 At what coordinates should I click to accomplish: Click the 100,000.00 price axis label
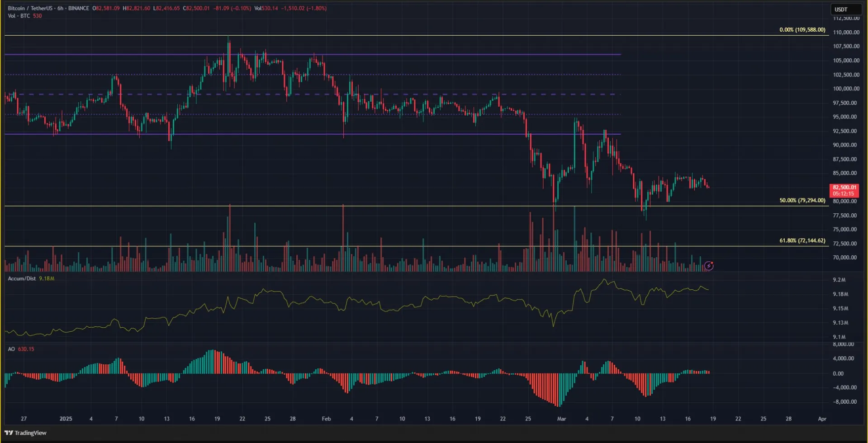pyautogui.click(x=846, y=89)
